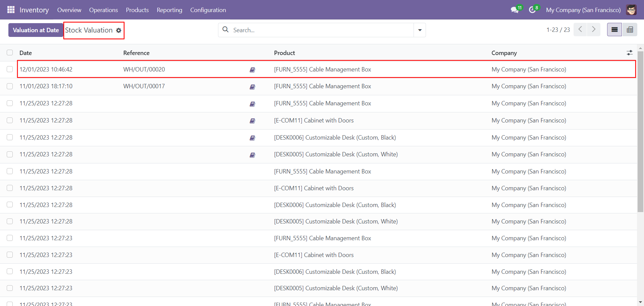Click the gear icon beside Stock Valuation
644x306 pixels.
click(119, 30)
